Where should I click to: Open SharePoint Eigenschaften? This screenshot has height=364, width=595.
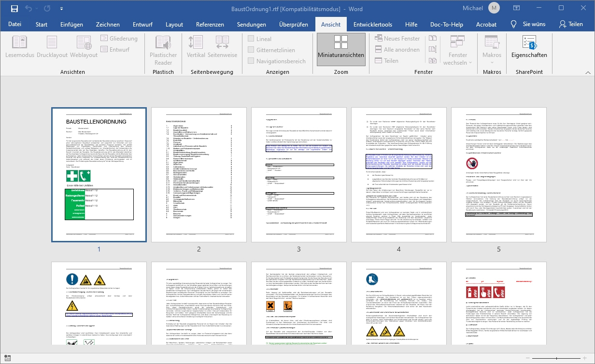pos(529,47)
